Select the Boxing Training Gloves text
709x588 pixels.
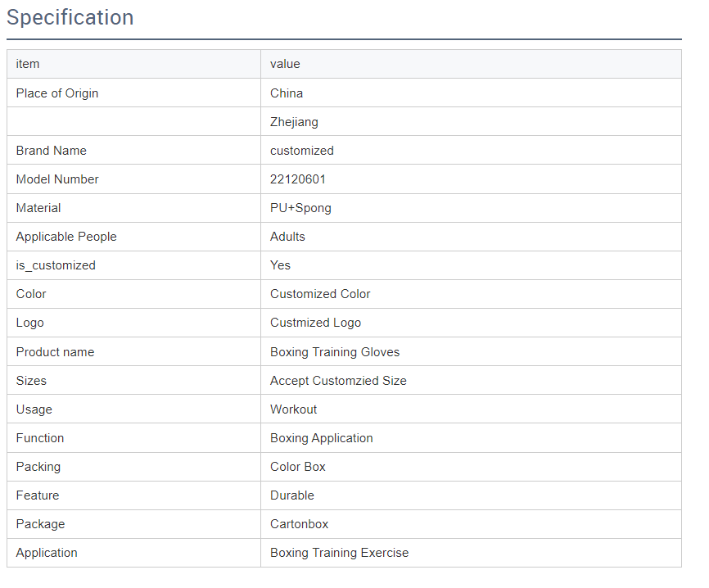335,352
